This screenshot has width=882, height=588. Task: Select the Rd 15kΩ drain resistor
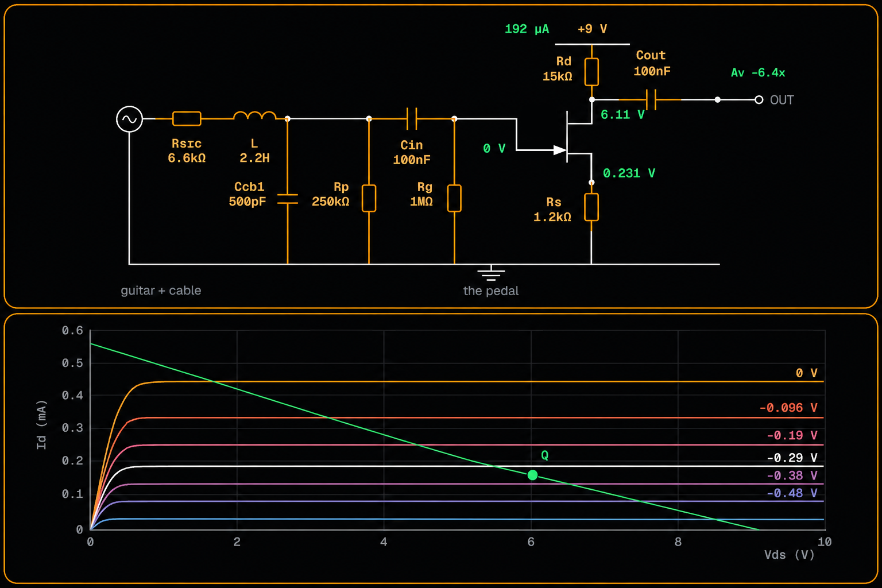pyautogui.click(x=591, y=72)
